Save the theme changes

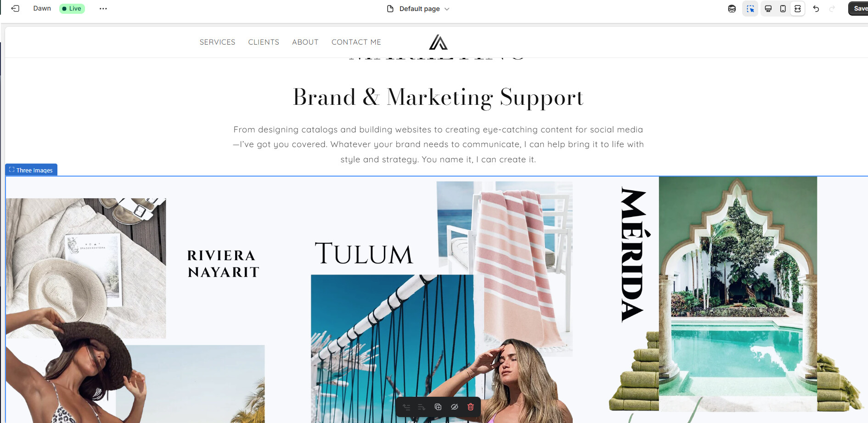click(859, 8)
